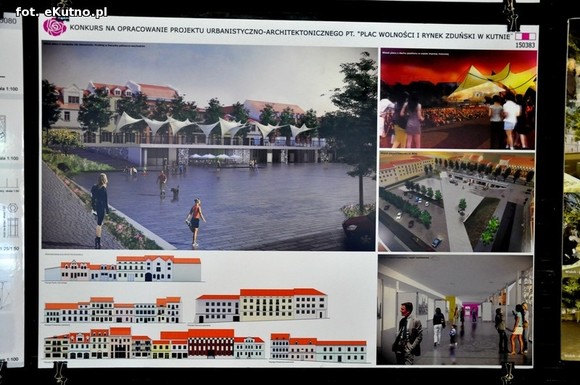
Task: Click the pink rose logo on poster
Action: coord(55,27)
